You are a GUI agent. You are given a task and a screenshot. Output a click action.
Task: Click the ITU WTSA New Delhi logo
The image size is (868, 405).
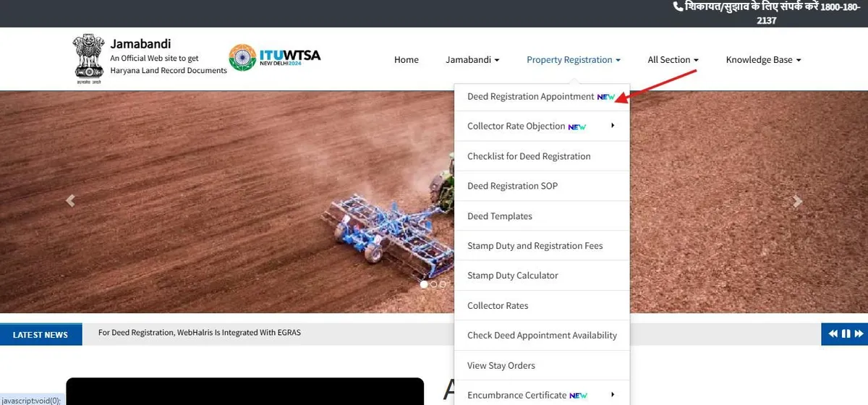click(x=275, y=58)
